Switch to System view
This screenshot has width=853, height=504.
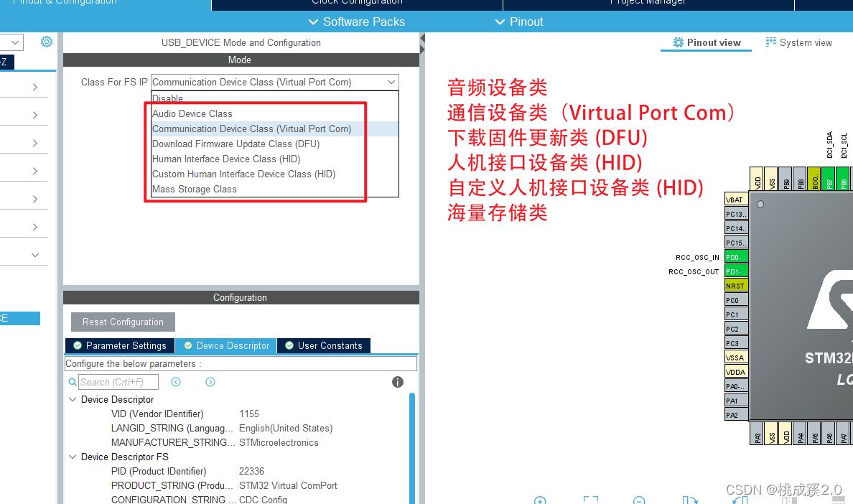[798, 42]
